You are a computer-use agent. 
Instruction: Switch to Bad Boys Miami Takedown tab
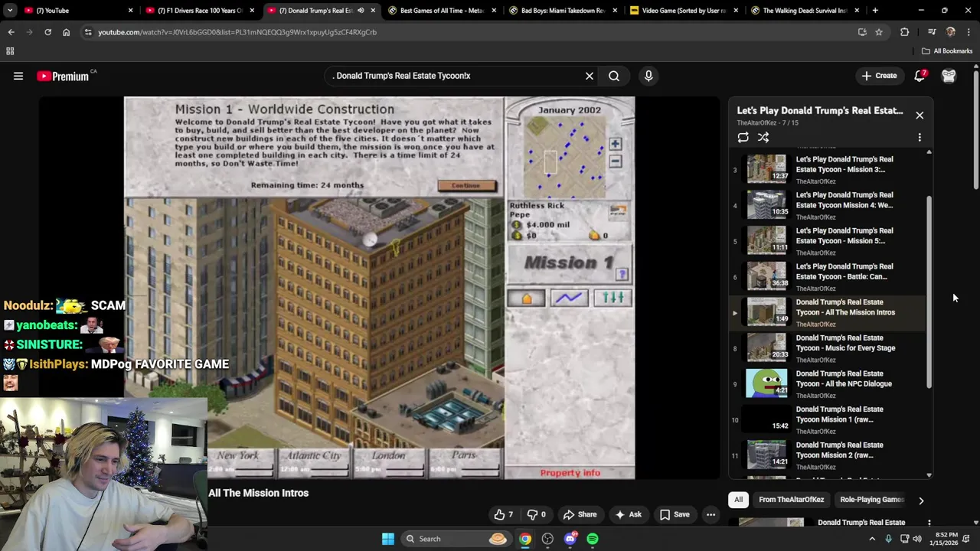pyautogui.click(x=563, y=11)
